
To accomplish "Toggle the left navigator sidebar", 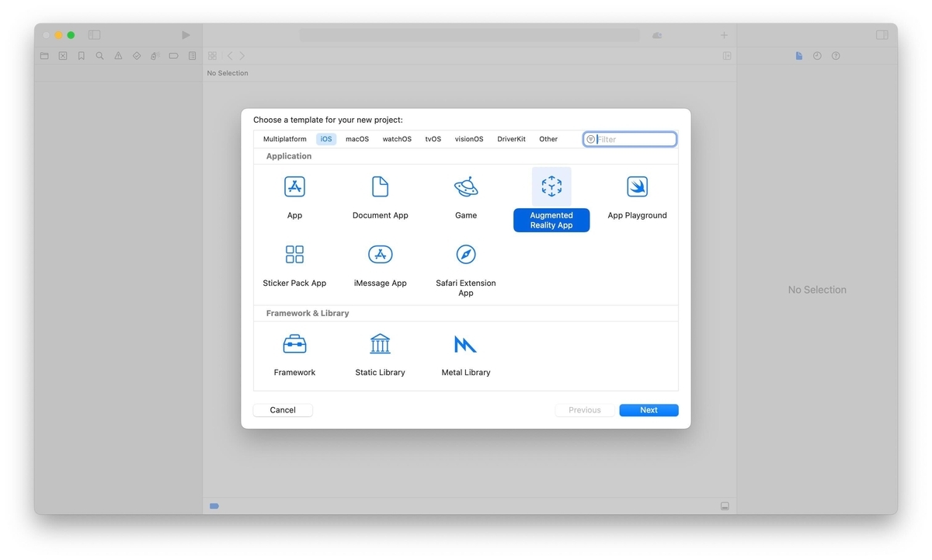I will tap(94, 35).
